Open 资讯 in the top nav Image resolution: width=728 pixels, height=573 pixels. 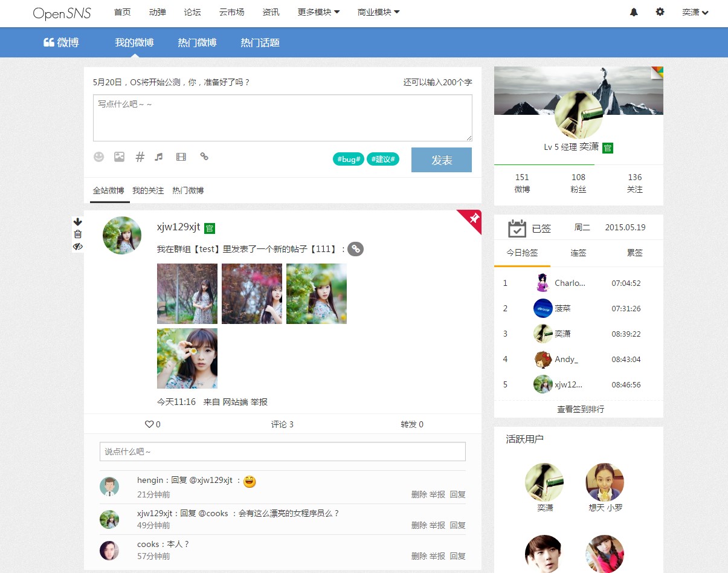271,12
